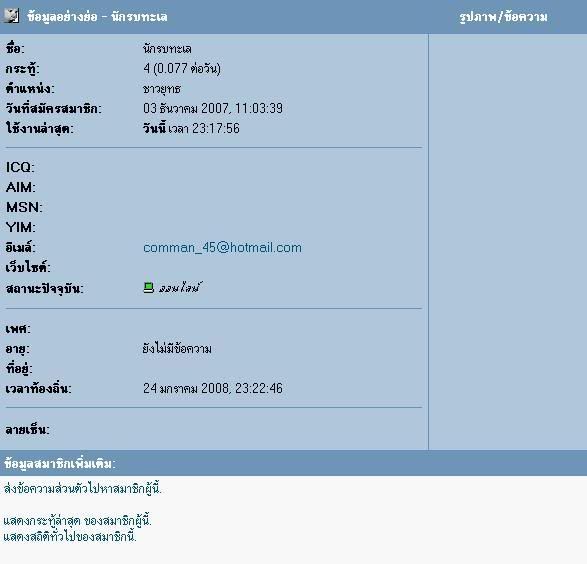Click the ยังไม่มีข้อความ age value
Image resolution: width=587 pixels, height=564 pixels.
click(x=177, y=349)
